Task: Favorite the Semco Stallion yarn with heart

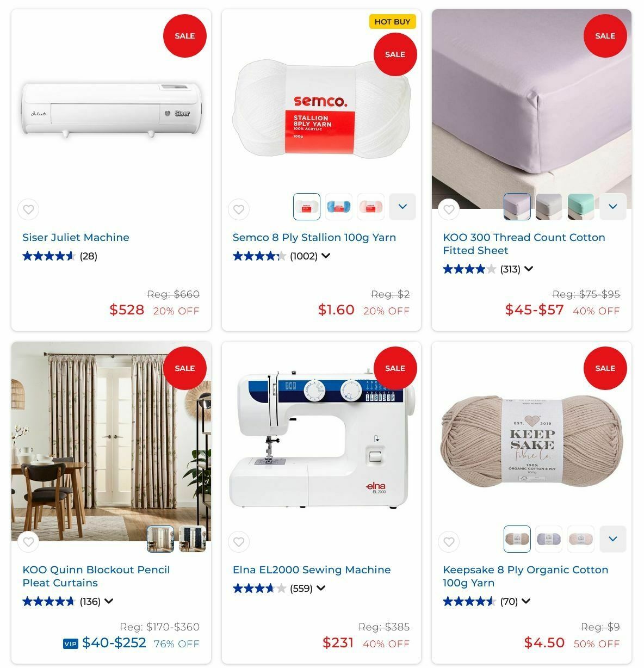Action: pos(238,209)
